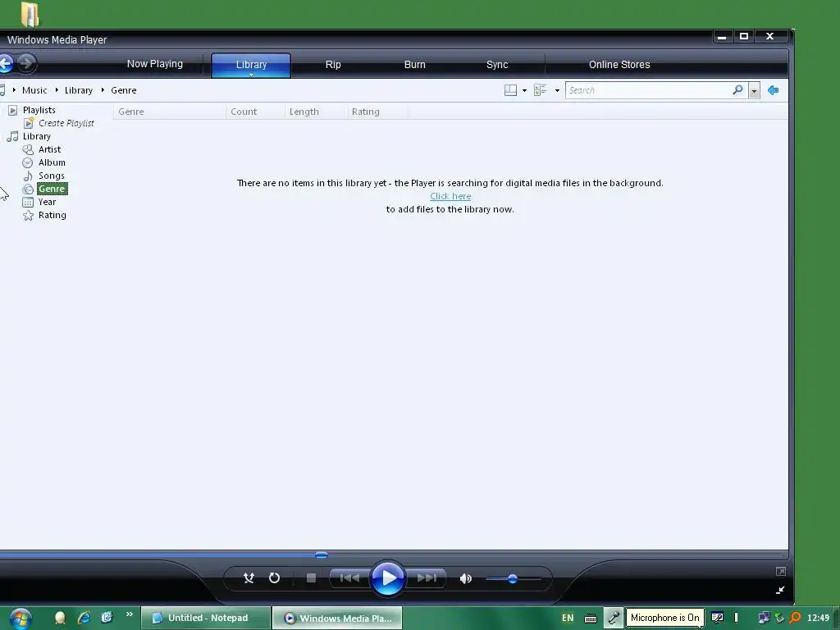Select Songs in the library tree

pos(52,176)
